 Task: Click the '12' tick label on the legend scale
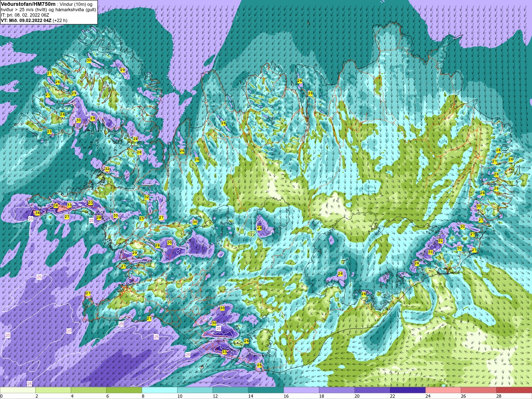(215, 396)
